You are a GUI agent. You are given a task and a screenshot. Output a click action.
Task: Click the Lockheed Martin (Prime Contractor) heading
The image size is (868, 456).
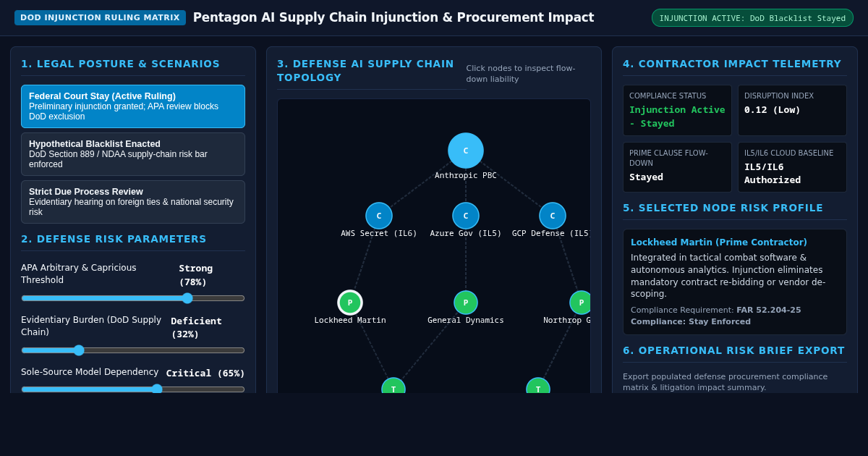point(719,242)
